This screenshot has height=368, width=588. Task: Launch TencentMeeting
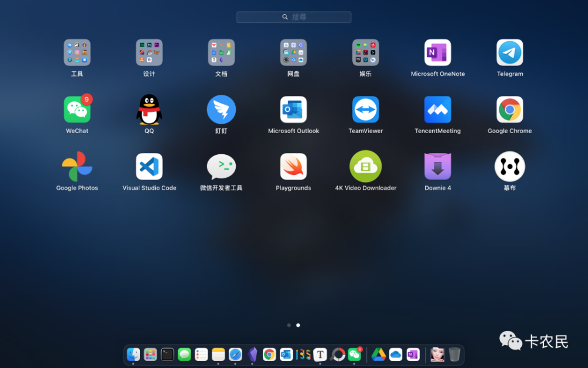tap(437, 110)
